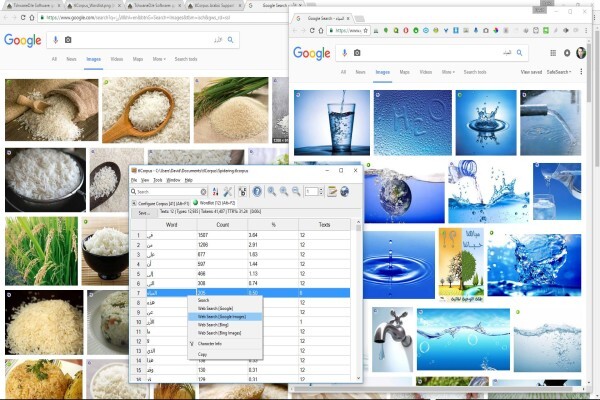Open the notepad edit icon in toolbar
Screen dimensions: 600x400
point(332,191)
